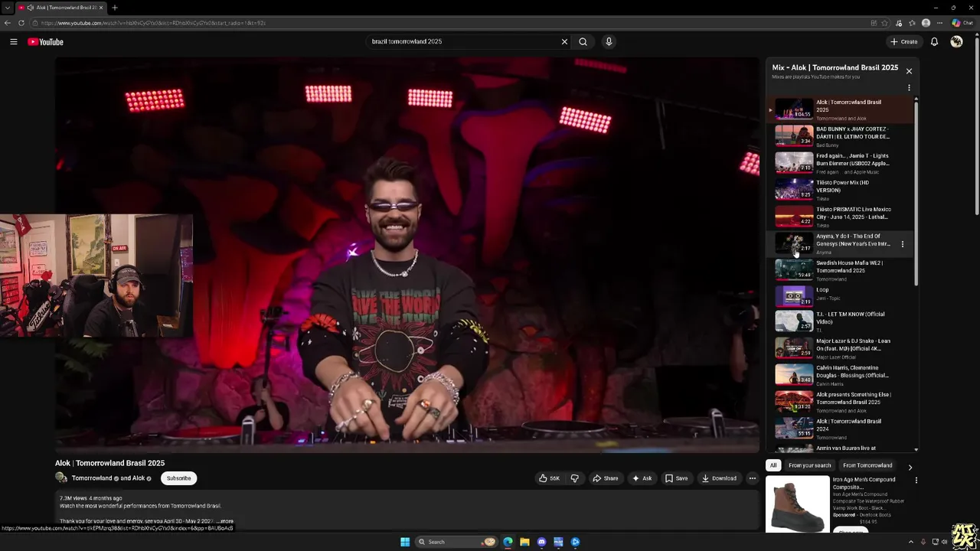Open Discord from taskbar
Image resolution: width=980 pixels, height=551 pixels.
541,542
